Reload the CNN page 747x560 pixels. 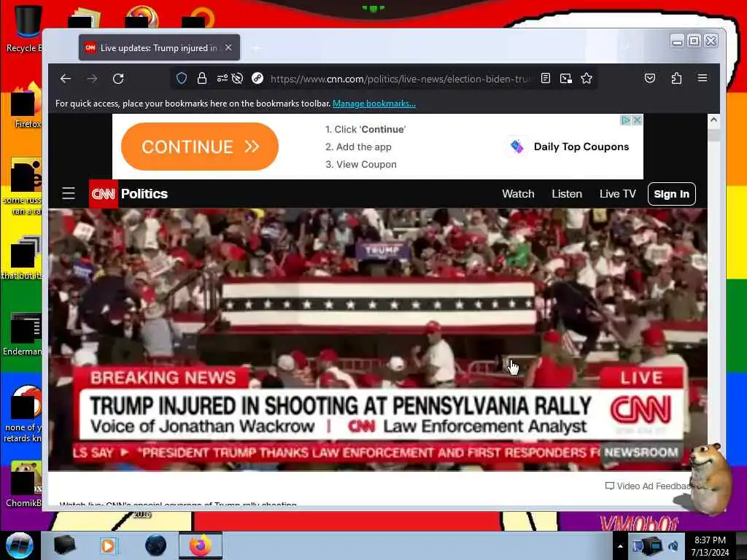coord(118,79)
